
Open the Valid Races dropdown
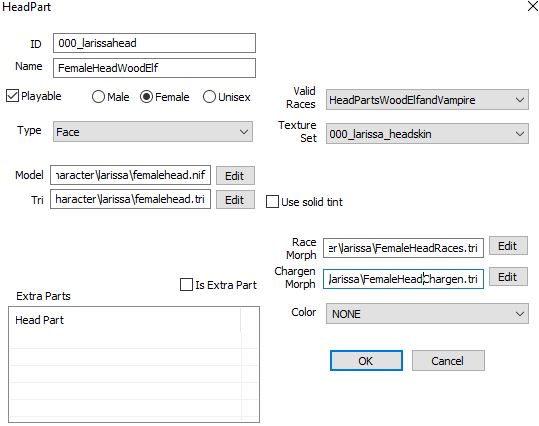pos(427,100)
